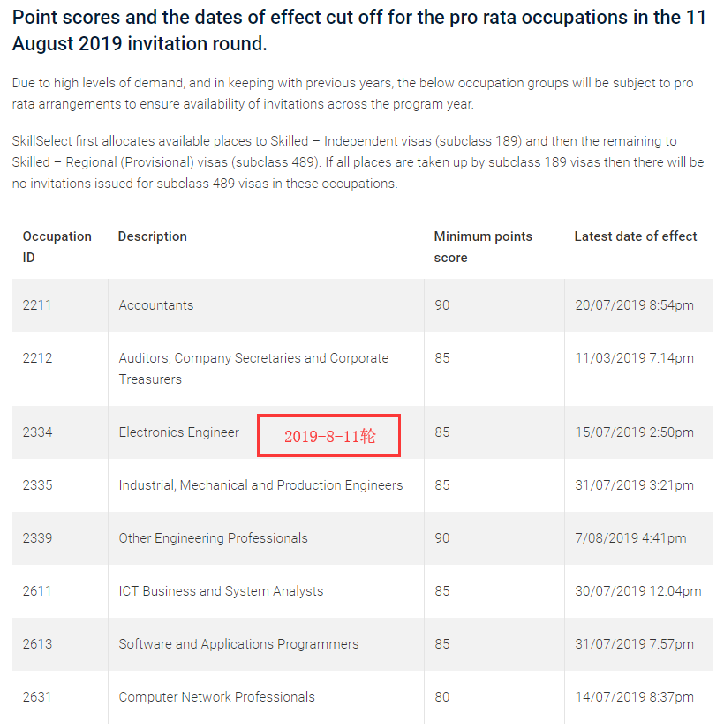Image resolution: width=724 pixels, height=728 pixels.
Task: Click Industrial, Mechanical and Production Engineers
Action: pyautogui.click(x=260, y=485)
